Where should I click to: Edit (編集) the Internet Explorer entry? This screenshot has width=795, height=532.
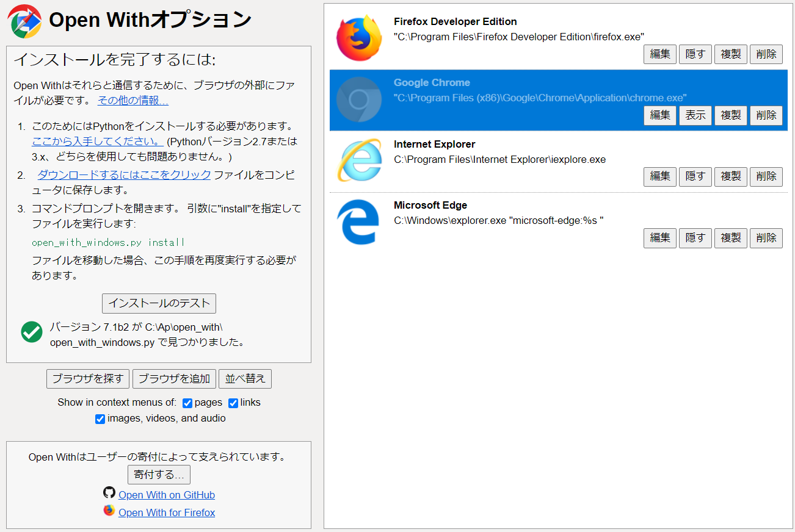[x=660, y=176]
